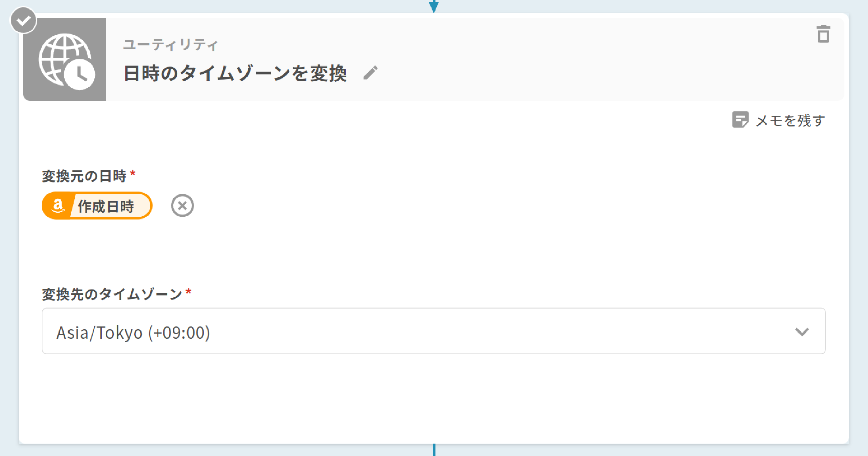This screenshot has height=456, width=868.
Task: Click the globe clock timezone icon
Action: tap(65, 59)
